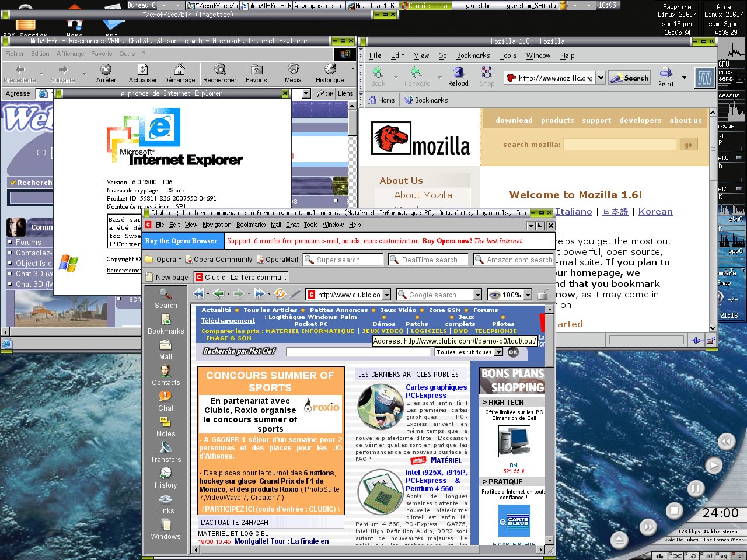Click Back in the Mozilla toolbar
The width and height of the screenshot is (747, 560).
pyautogui.click(x=378, y=76)
